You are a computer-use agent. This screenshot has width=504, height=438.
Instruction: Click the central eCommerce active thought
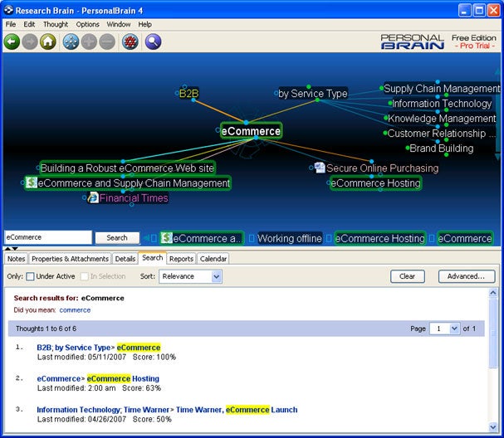click(x=251, y=131)
